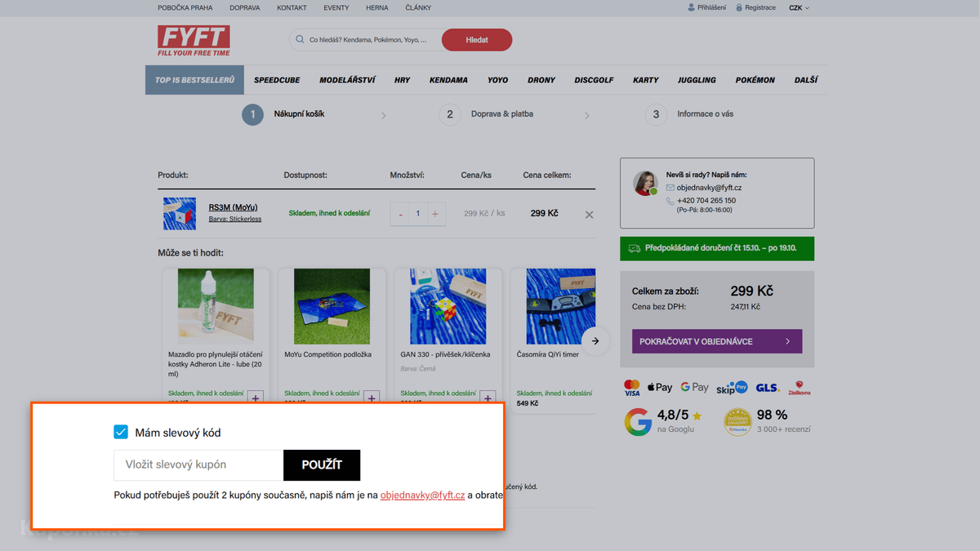Click the Apple Pay logo
This screenshot has width=980, height=551.
[x=660, y=388]
